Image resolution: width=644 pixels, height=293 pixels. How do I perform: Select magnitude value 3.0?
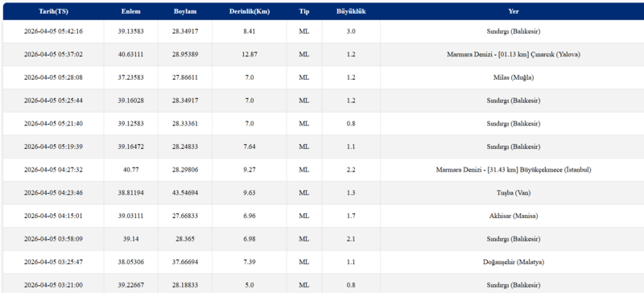pyautogui.click(x=351, y=31)
